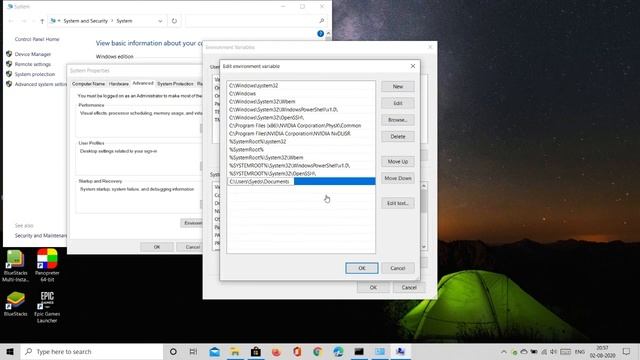640x360 pixels.
Task: Close the Edit environment variable dialog
Action: 413,66
